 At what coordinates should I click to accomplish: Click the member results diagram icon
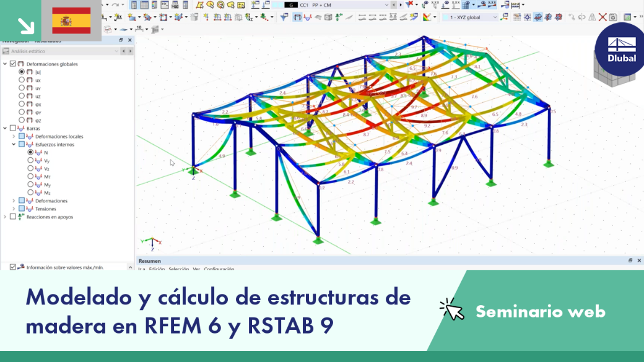[x=308, y=17]
